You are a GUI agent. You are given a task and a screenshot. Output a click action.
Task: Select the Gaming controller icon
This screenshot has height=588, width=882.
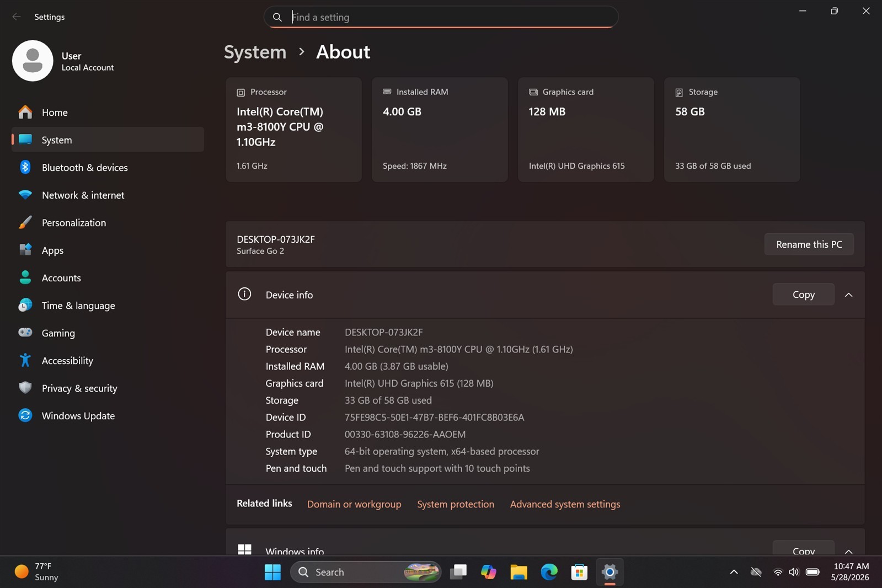(x=25, y=333)
